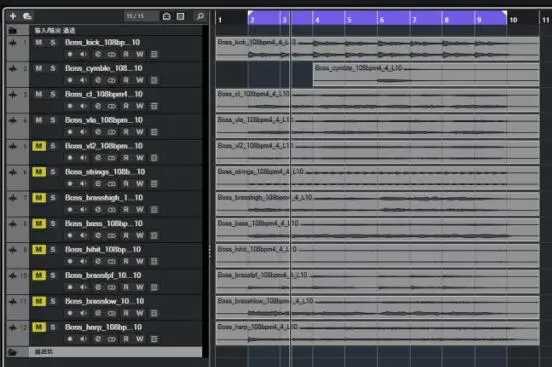Solo the Boss_harp track
Viewport: 552px width, 367px height.
pyautogui.click(x=53, y=327)
